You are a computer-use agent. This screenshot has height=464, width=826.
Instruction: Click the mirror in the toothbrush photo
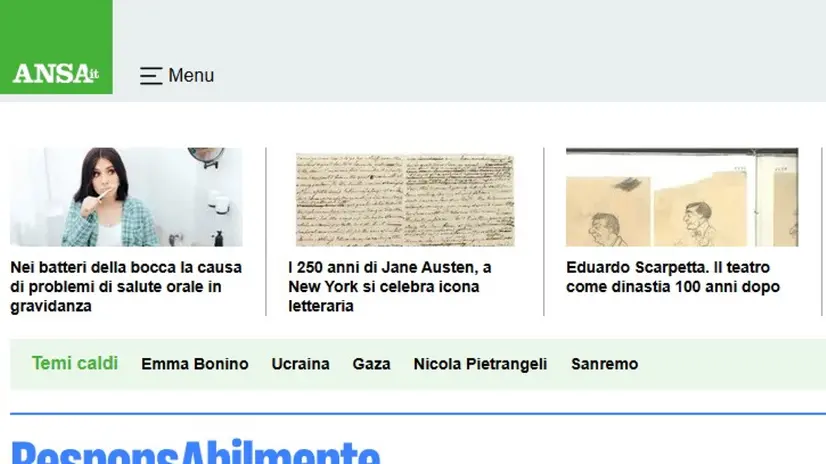tap(206, 156)
